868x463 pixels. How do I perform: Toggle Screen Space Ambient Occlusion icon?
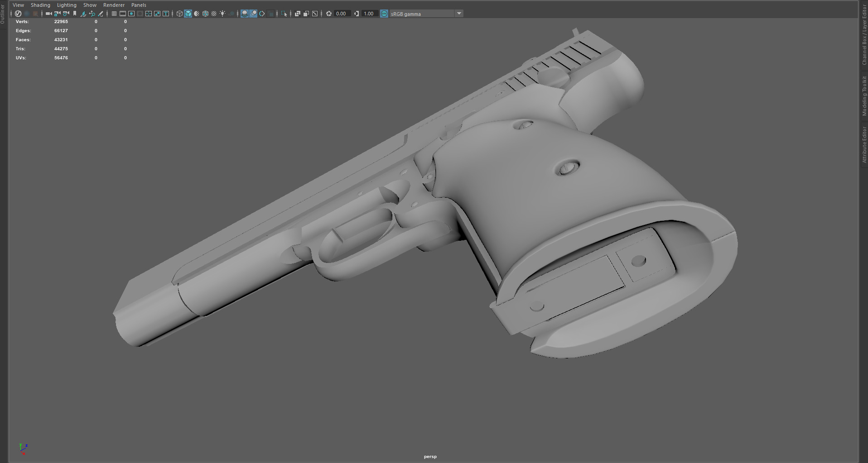tap(244, 14)
